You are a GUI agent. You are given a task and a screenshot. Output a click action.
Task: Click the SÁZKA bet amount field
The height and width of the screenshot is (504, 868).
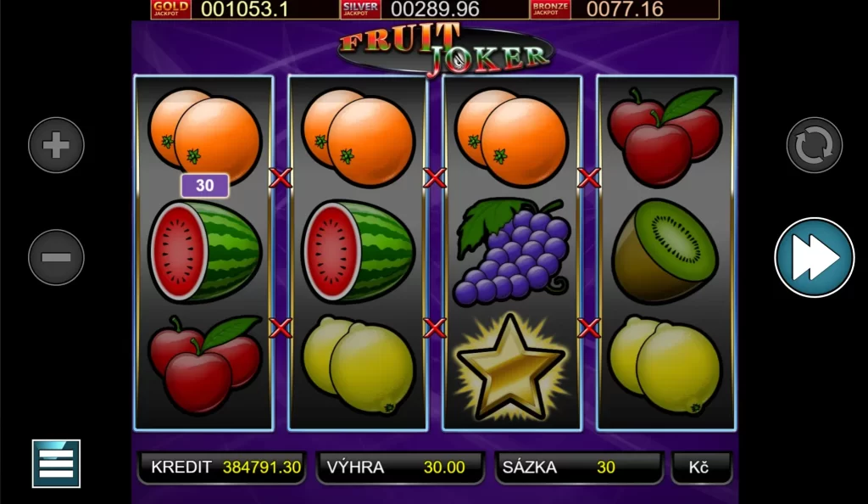tap(578, 468)
